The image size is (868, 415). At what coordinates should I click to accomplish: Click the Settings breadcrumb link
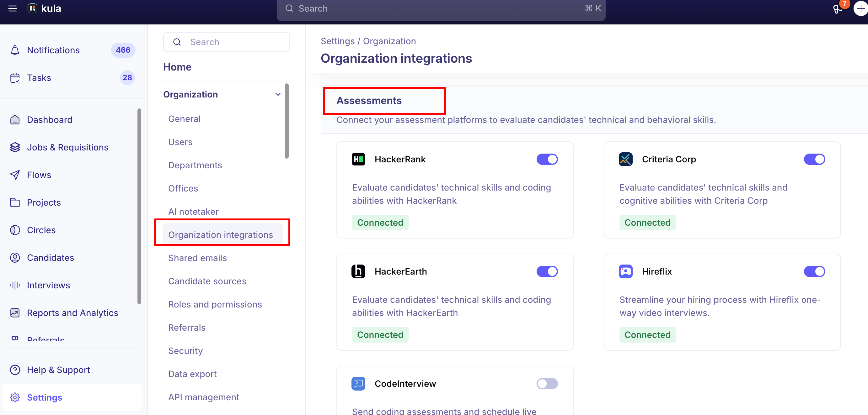(337, 41)
